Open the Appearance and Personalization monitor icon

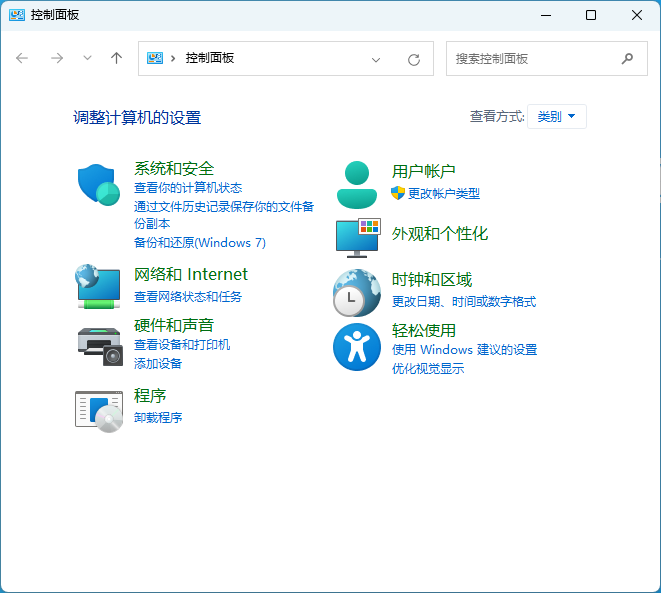click(358, 238)
